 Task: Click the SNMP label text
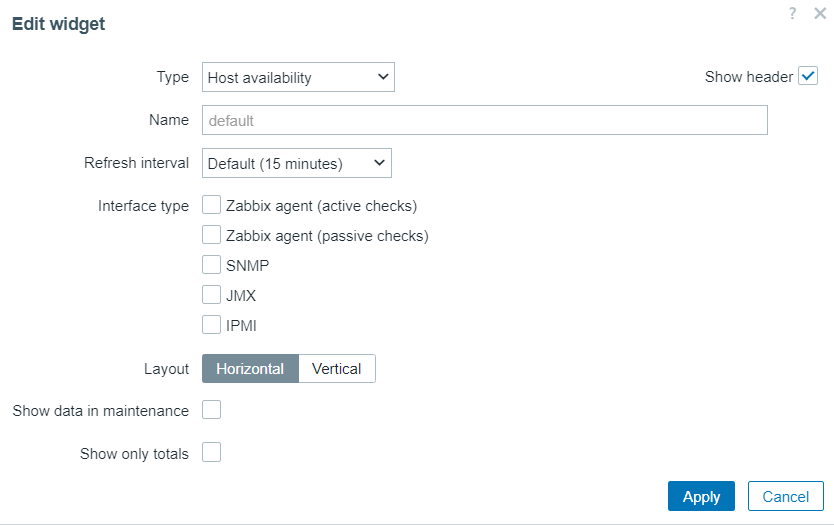[247, 265]
